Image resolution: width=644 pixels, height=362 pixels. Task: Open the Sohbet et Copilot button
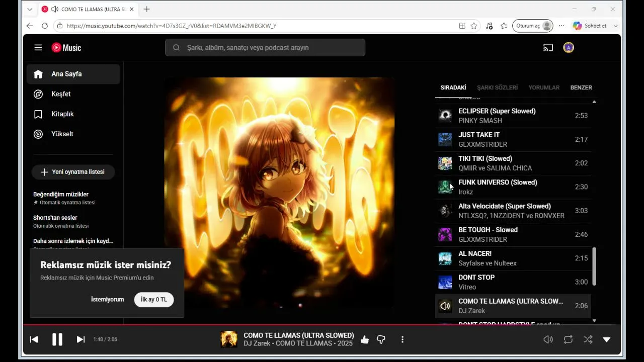pos(590,26)
